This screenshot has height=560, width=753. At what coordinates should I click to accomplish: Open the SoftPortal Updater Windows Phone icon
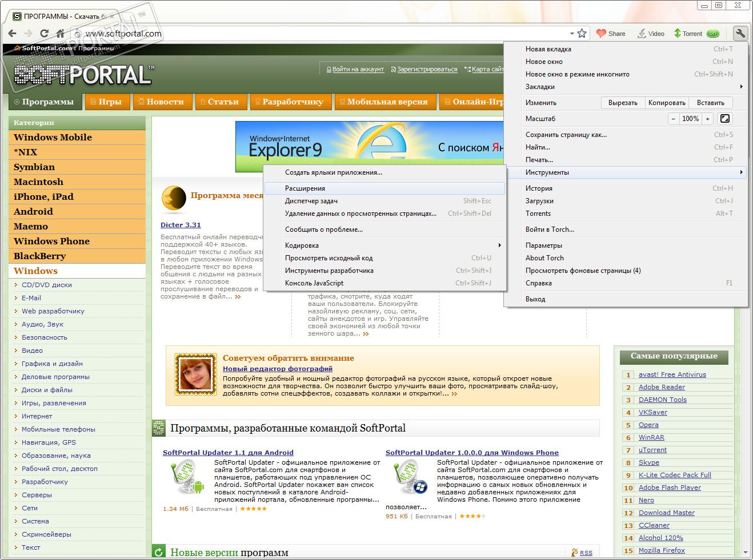coord(409,477)
